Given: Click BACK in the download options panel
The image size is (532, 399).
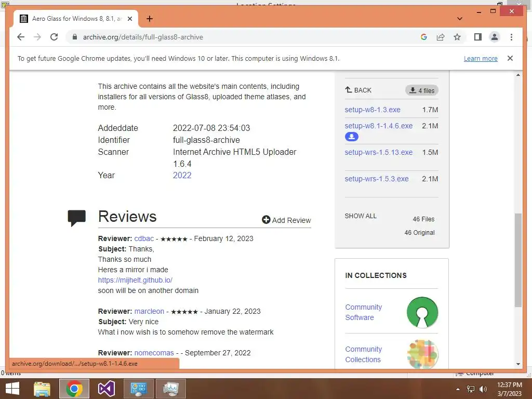Looking at the screenshot, I should tap(358, 90).
